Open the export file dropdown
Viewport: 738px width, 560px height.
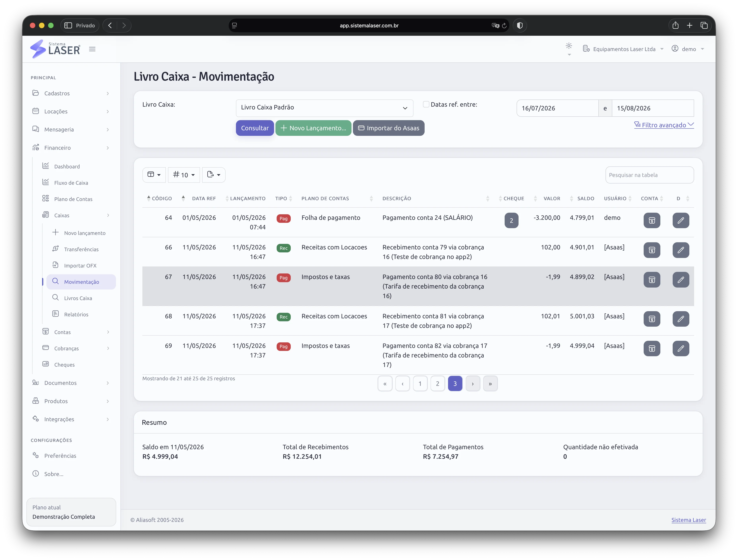213,175
